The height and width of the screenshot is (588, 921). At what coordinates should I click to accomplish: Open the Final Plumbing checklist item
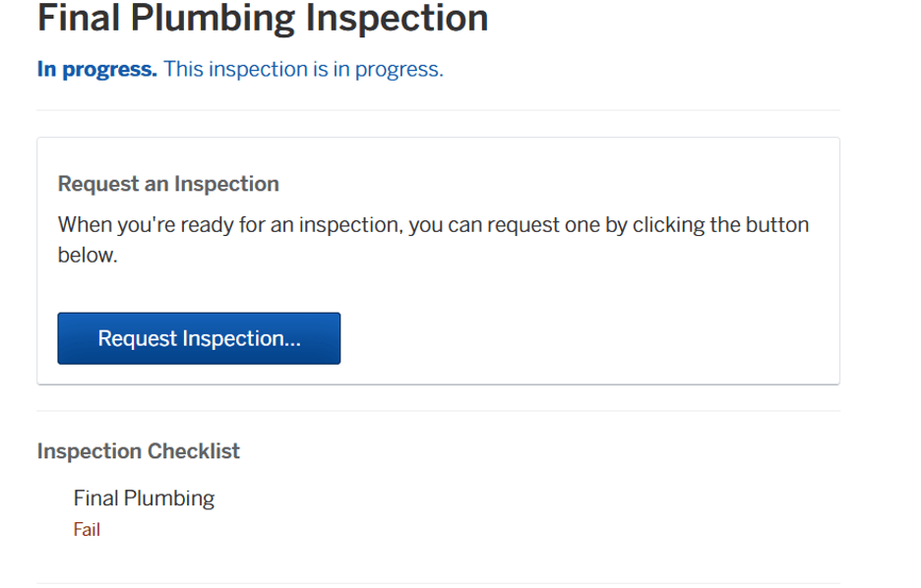point(144,499)
